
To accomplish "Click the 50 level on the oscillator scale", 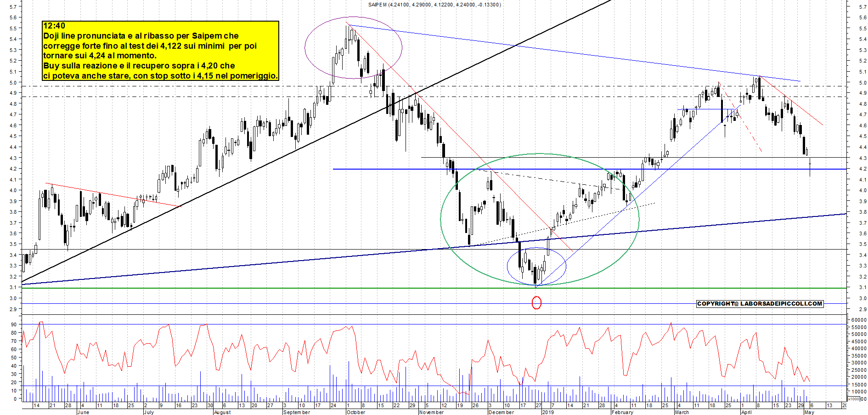I will (14, 358).
